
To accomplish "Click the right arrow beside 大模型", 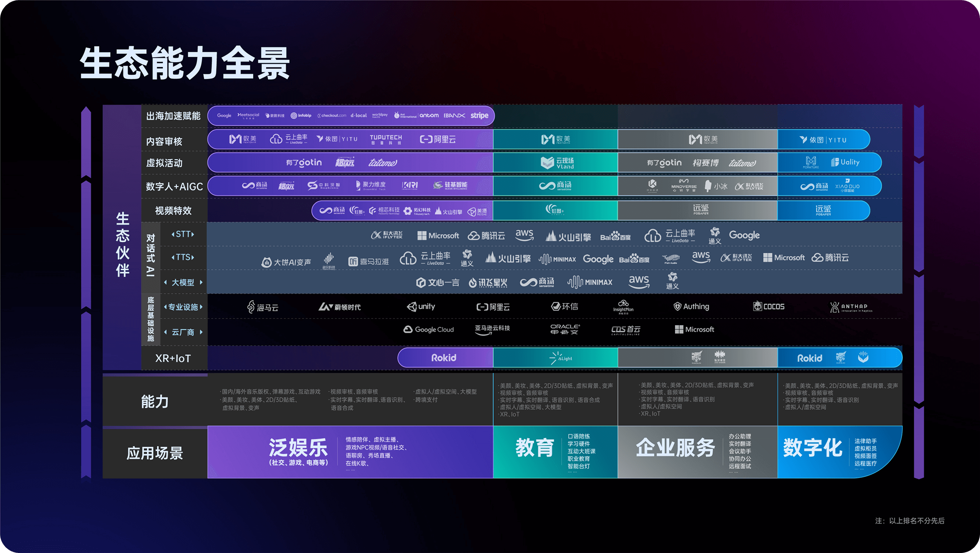I will 201,282.
